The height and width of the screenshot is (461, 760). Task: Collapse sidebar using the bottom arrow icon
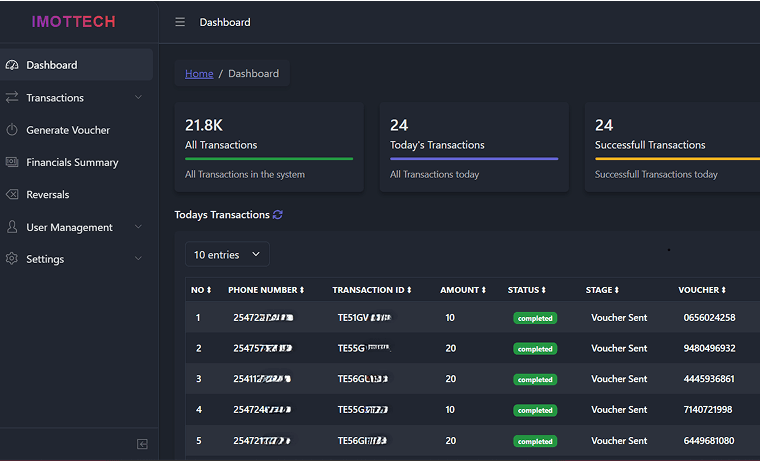pos(142,444)
